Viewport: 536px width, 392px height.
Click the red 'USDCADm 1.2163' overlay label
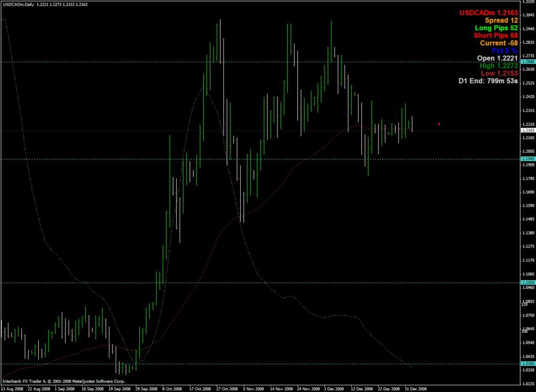(x=488, y=13)
